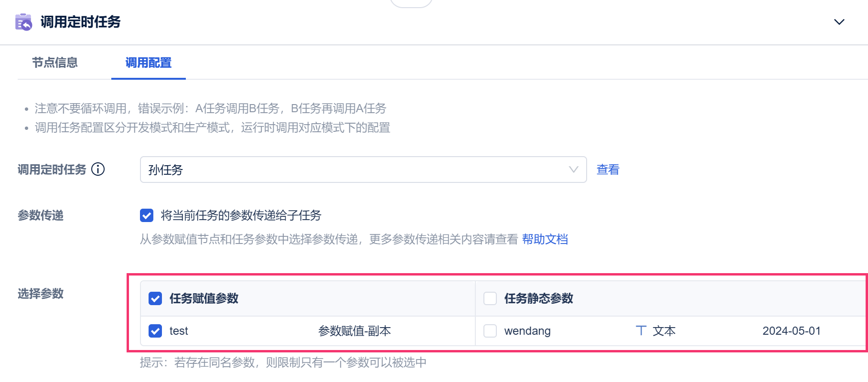Viewport: 868px width, 382px height.
Task: Click the wendang parameter name
Action: point(527,331)
